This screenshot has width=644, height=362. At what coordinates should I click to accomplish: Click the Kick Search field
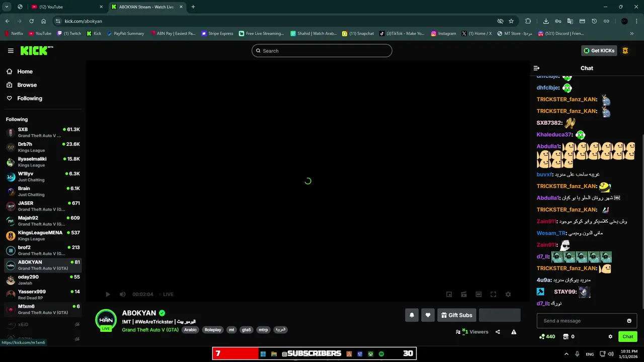click(322, 51)
